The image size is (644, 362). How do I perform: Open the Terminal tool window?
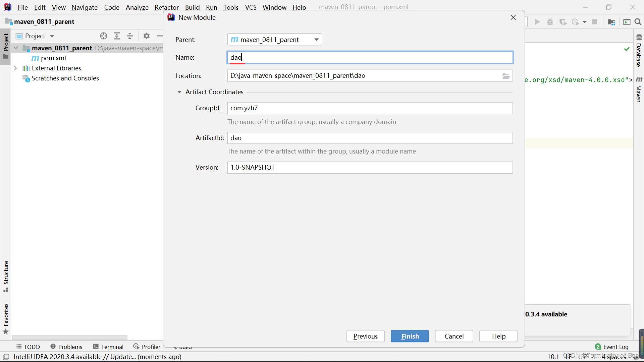[108, 347]
